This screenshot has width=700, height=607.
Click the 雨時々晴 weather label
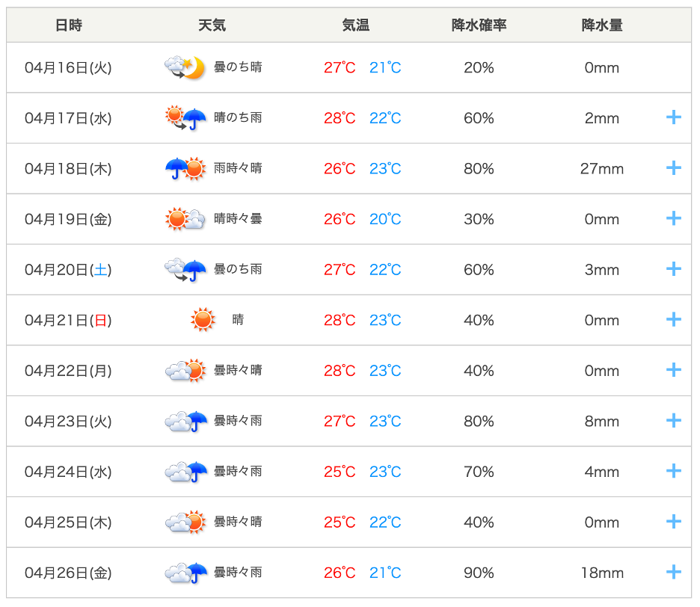238,167
